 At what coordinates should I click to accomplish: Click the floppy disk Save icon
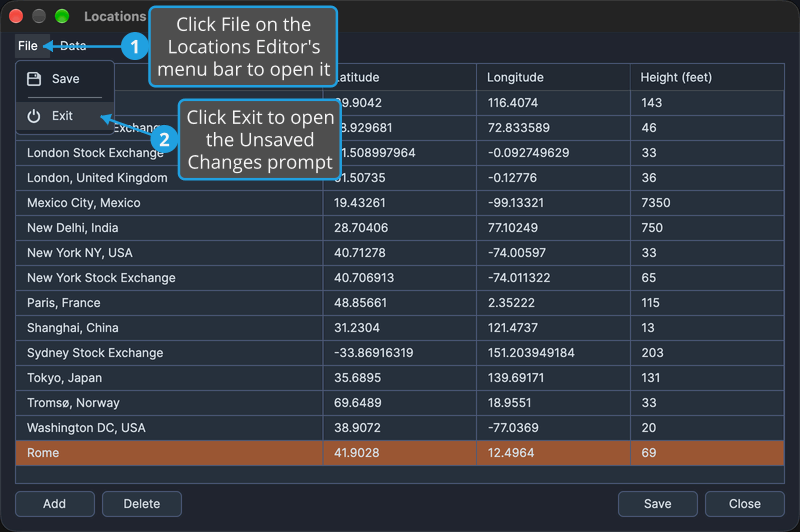34,79
